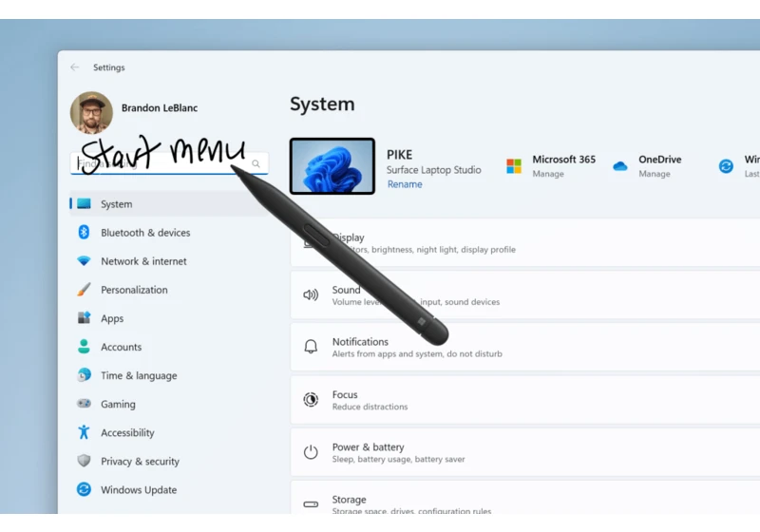Open Manage under OneDrive
Image resolution: width=760 pixels, height=532 pixels.
coord(655,174)
